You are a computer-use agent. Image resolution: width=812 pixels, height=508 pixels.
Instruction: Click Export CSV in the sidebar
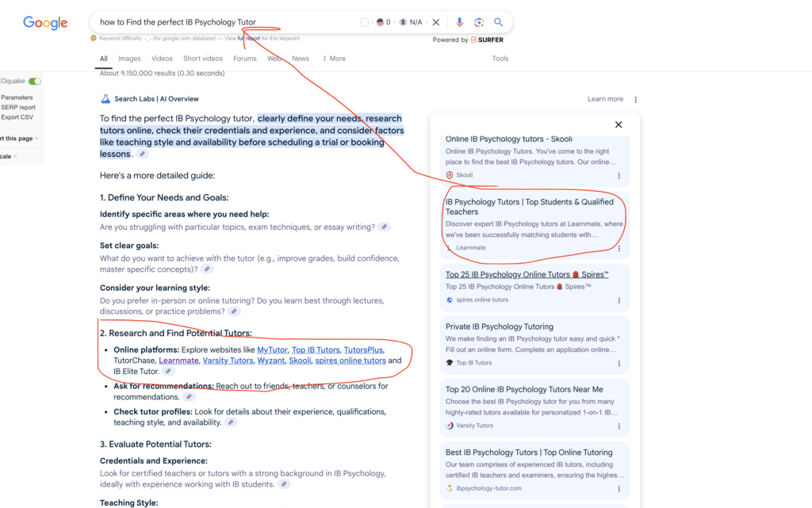[x=17, y=117]
